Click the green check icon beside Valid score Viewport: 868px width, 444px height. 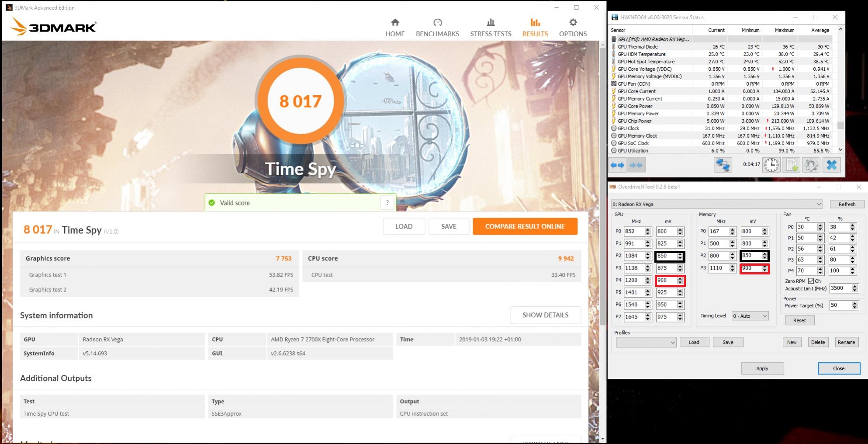(x=212, y=203)
